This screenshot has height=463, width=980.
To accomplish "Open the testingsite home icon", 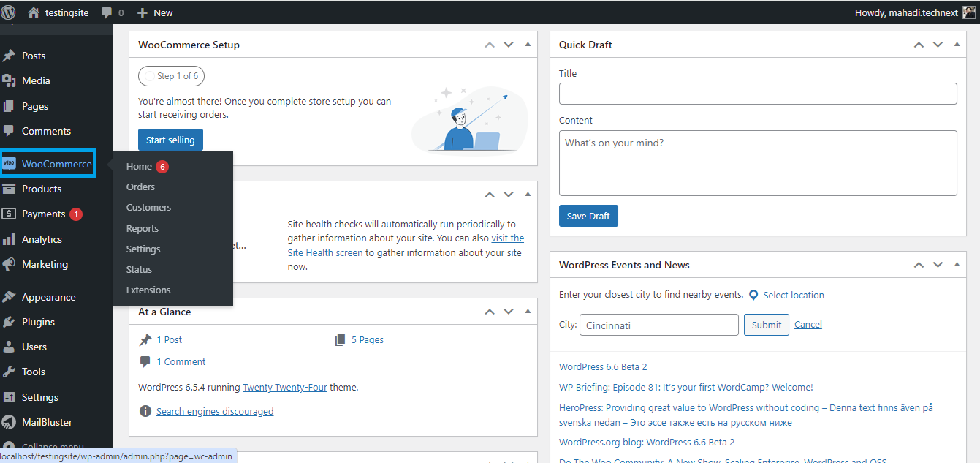I will (34, 12).
